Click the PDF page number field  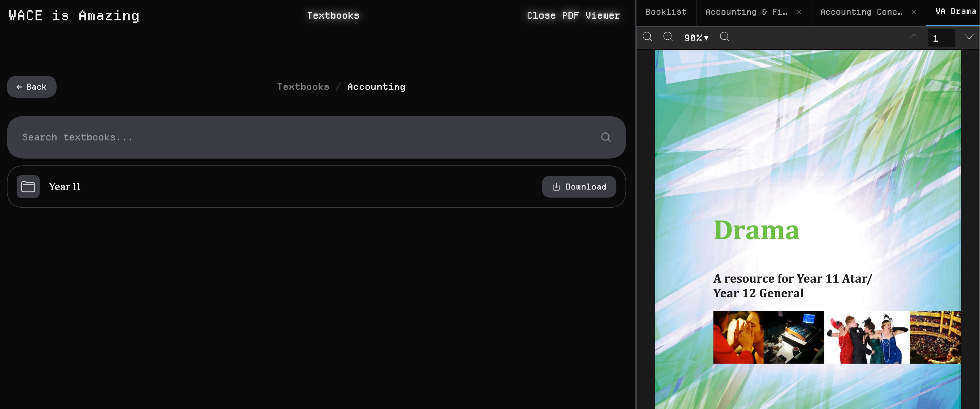pos(941,38)
